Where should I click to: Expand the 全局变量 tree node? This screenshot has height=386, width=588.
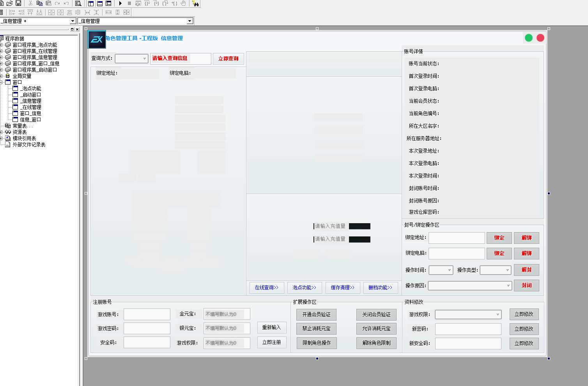coord(1,76)
